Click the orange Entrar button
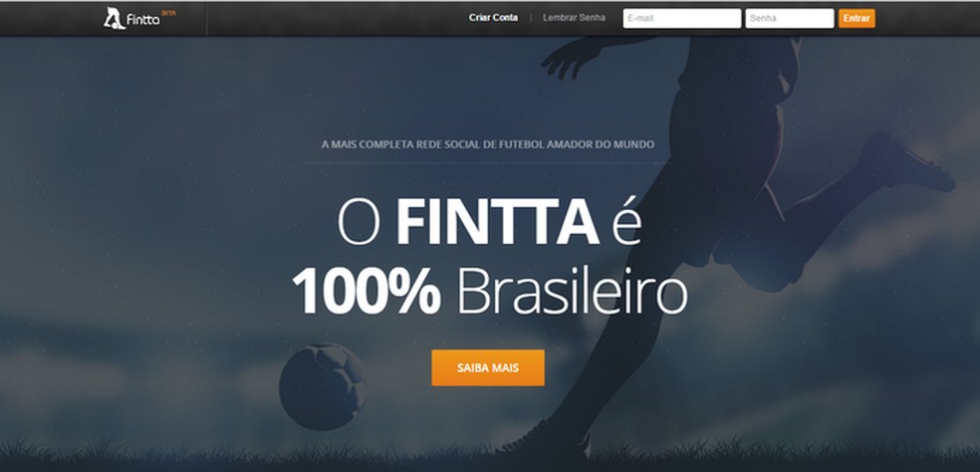Image resolution: width=980 pixels, height=472 pixels. pyautogui.click(x=857, y=18)
